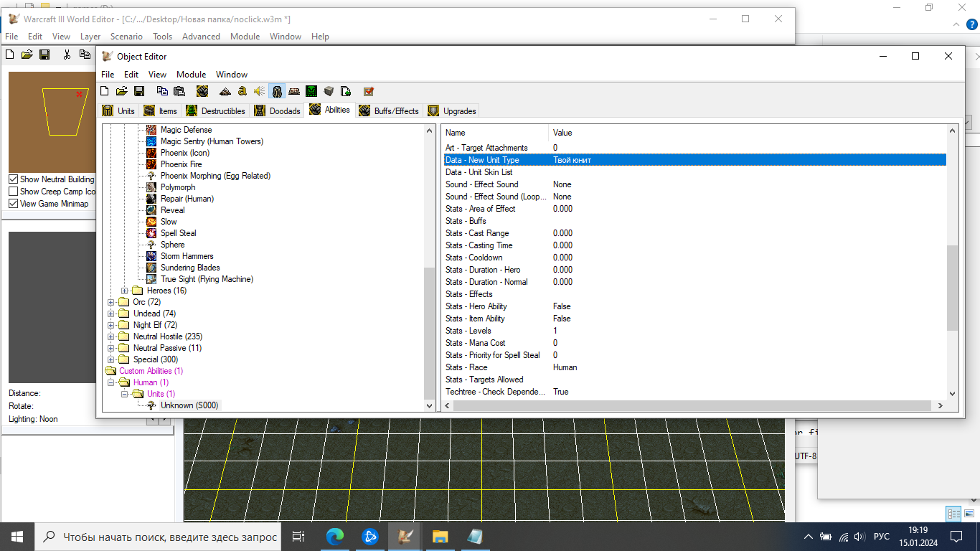Viewport: 980px width, 551px height.
Task: Click Windows taskbar search box
Action: (x=157, y=537)
